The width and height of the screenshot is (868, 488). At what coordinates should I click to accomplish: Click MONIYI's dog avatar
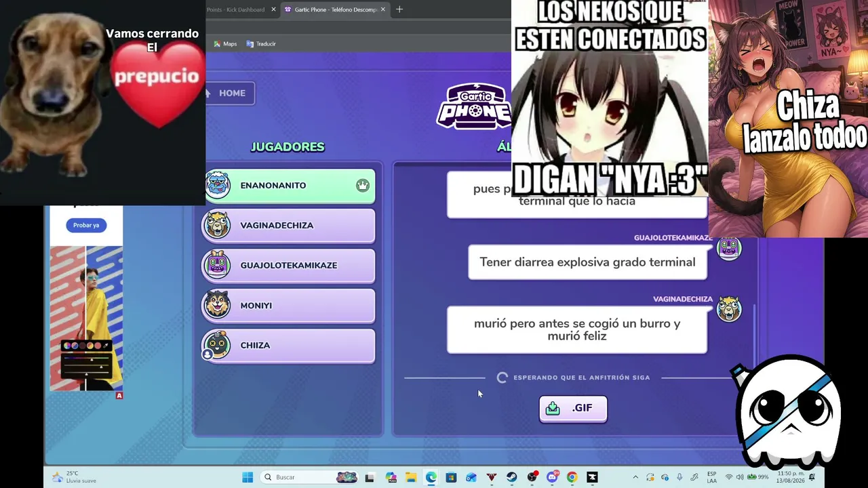218,305
